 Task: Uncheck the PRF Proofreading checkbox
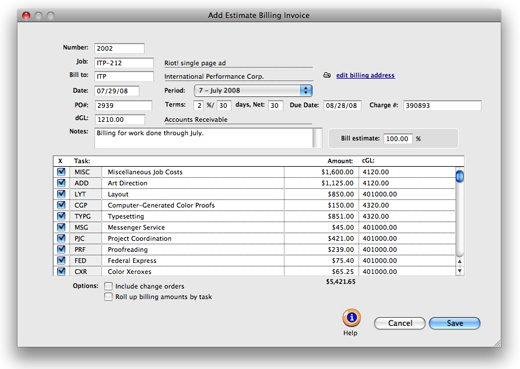[61, 249]
